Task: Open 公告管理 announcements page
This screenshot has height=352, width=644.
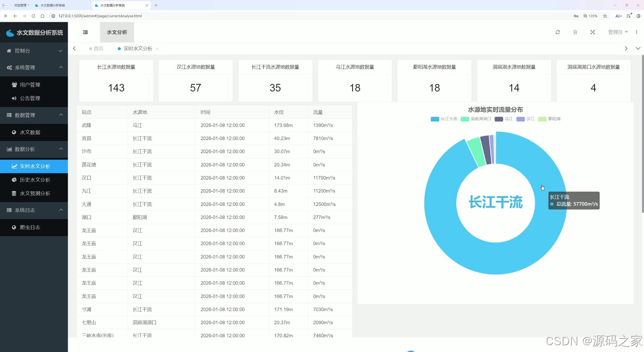Action: coord(30,98)
